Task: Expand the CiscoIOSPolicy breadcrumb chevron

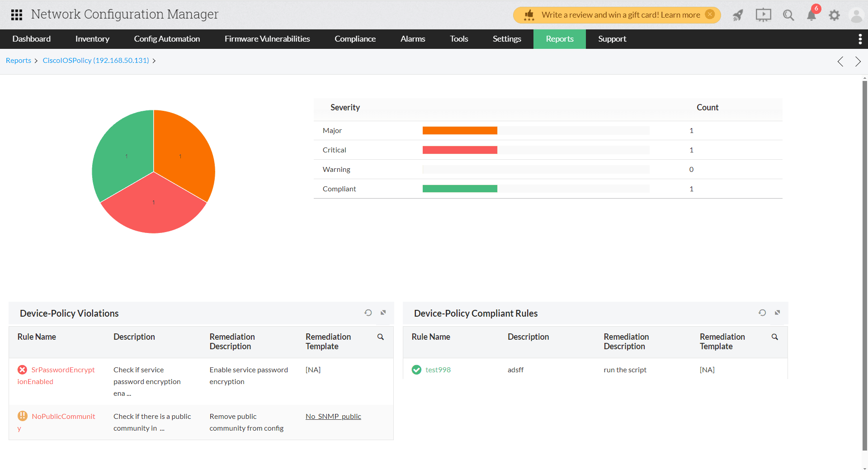Action: tap(154, 60)
